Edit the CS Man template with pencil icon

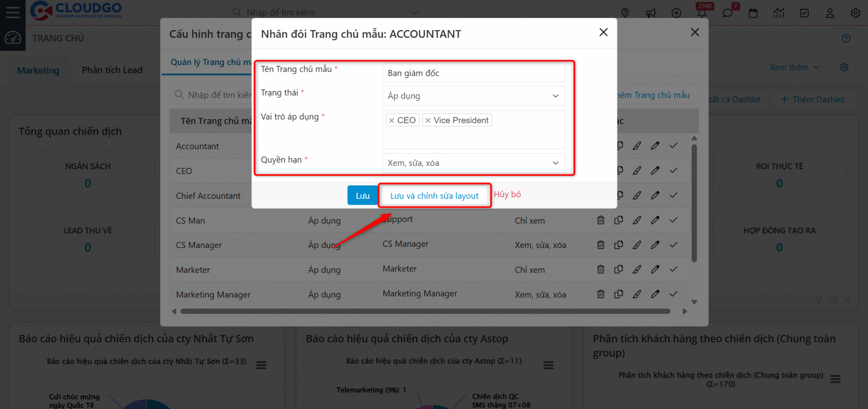pos(655,220)
